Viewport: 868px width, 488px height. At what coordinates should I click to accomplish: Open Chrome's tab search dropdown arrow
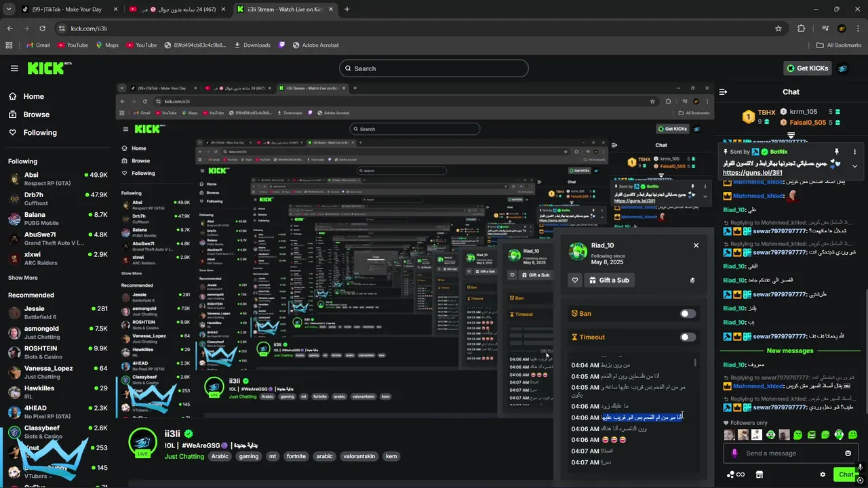[9, 9]
